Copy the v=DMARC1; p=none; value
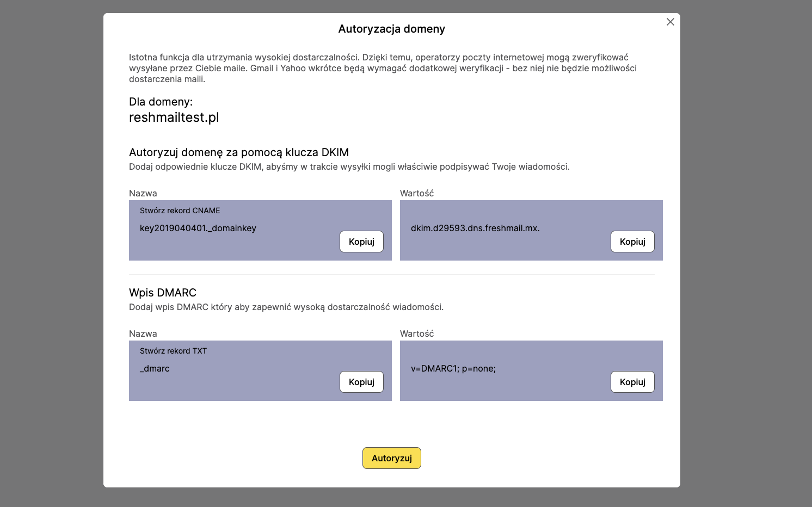This screenshot has width=812, height=507. point(632,382)
